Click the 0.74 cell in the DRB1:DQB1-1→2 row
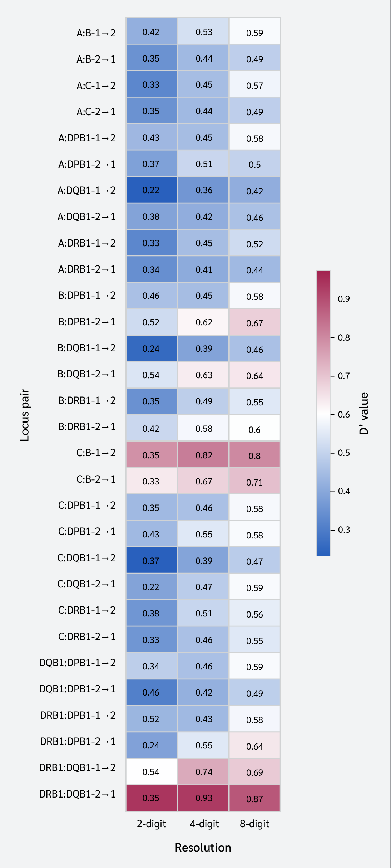This screenshot has width=391, height=868. click(x=204, y=772)
